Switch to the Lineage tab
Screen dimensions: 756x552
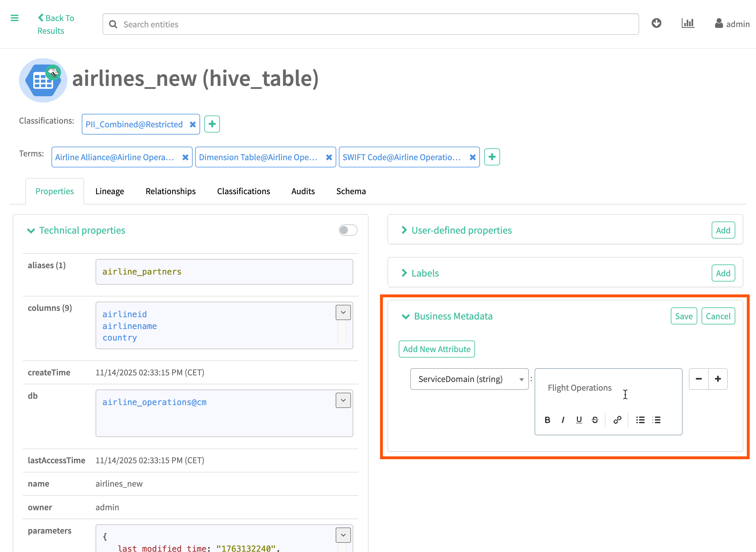(x=109, y=192)
